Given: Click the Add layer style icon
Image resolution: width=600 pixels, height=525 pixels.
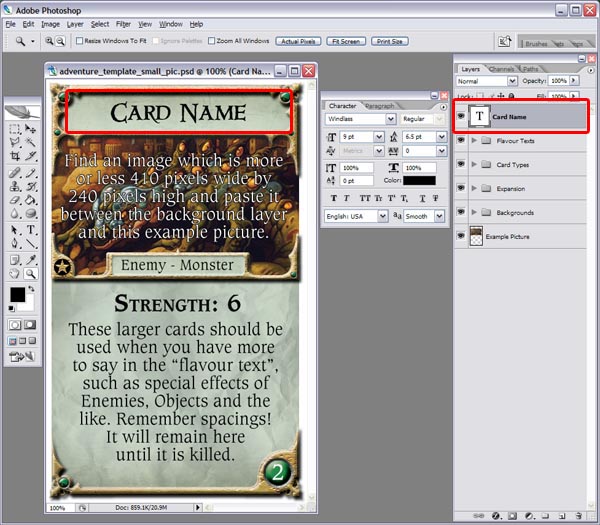Looking at the screenshot, I should coord(496,516).
